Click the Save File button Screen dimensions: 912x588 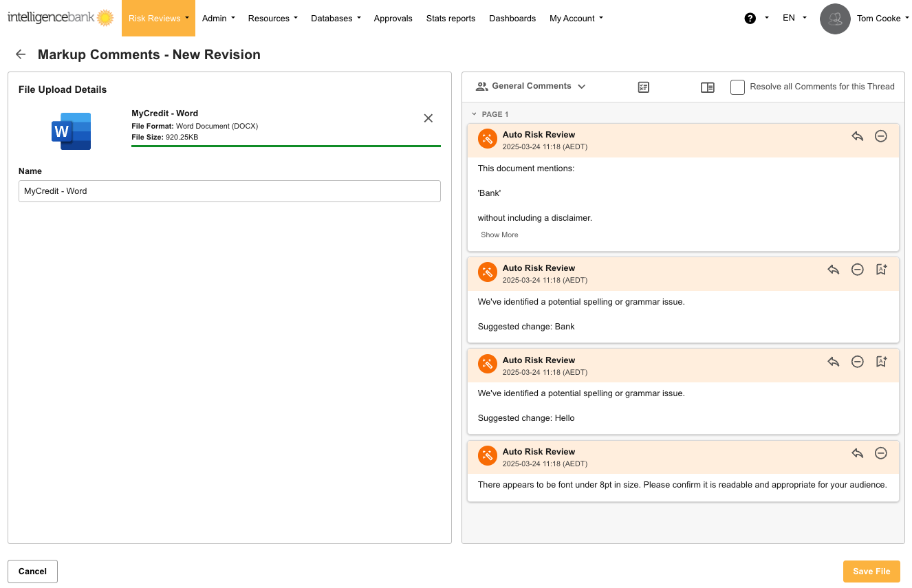coord(871,571)
